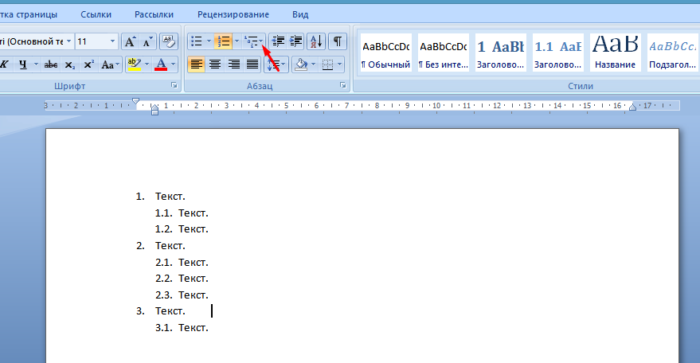The width and height of the screenshot is (700, 363).
Task: Open the страницы layout tab
Action: [29, 14]
